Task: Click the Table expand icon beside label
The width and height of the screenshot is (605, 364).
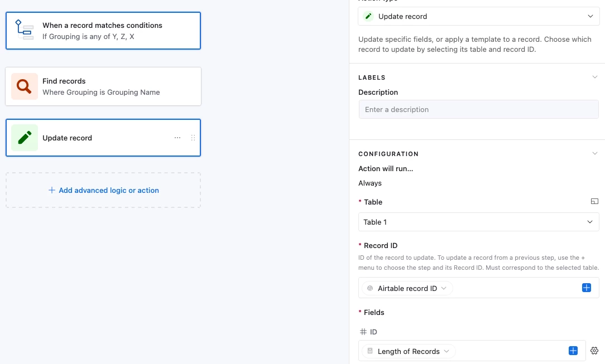Action: tap(594, 201)
